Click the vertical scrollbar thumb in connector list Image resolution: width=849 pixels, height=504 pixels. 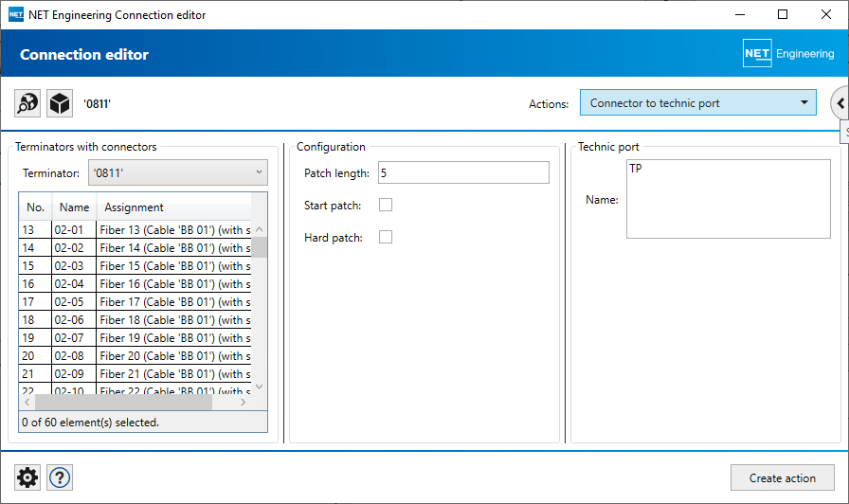(x=259, y=247)
